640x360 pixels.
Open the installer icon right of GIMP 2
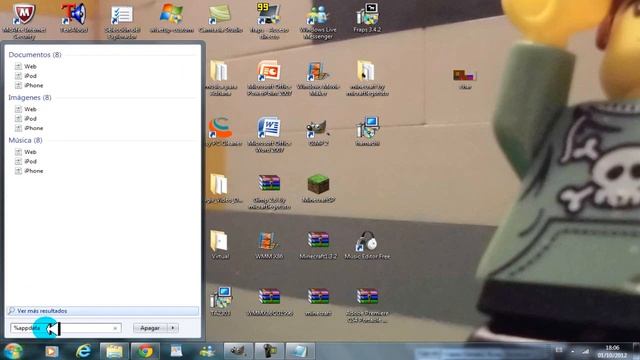pyautogui.click(x=367, y=131)
